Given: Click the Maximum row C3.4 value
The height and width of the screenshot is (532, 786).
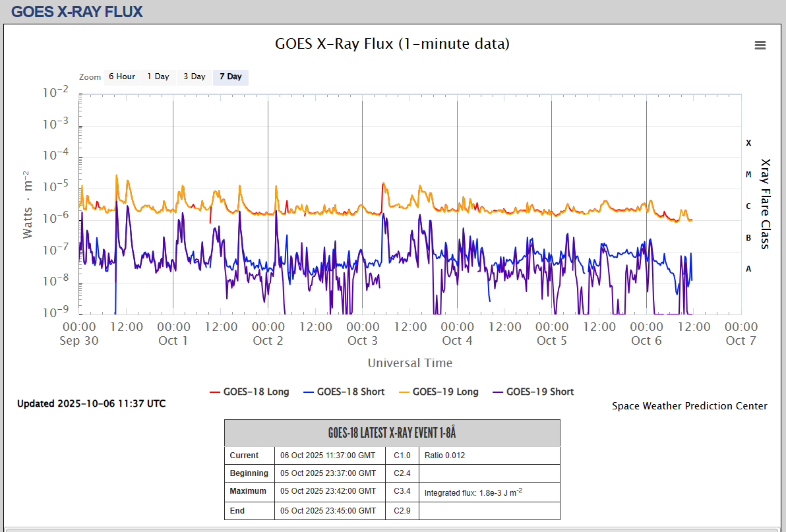Looking at the screenshot, I should pos(402,491).
